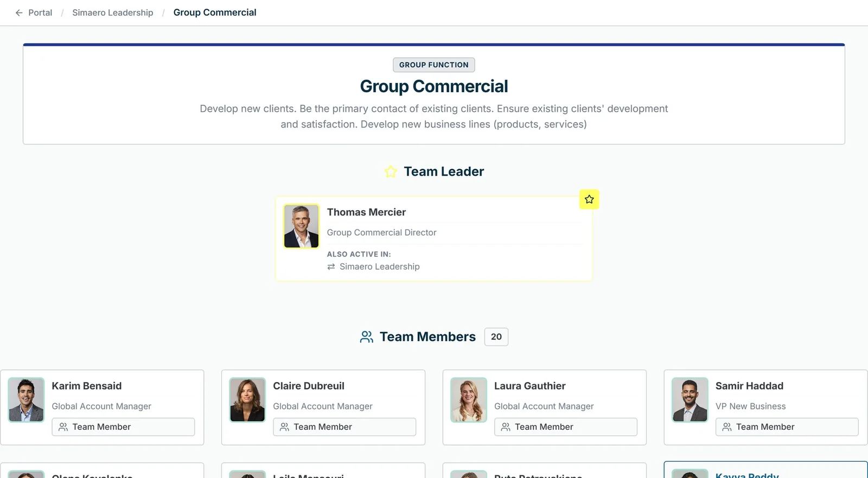Click the star icon beside Team Leader heading
Viewport: 868px width, 478px height.
[391, 172]
